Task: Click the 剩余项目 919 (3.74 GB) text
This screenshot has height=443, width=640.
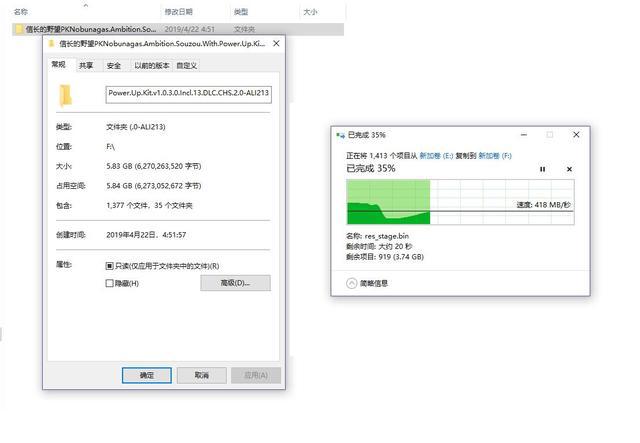Action: point(385,257)
